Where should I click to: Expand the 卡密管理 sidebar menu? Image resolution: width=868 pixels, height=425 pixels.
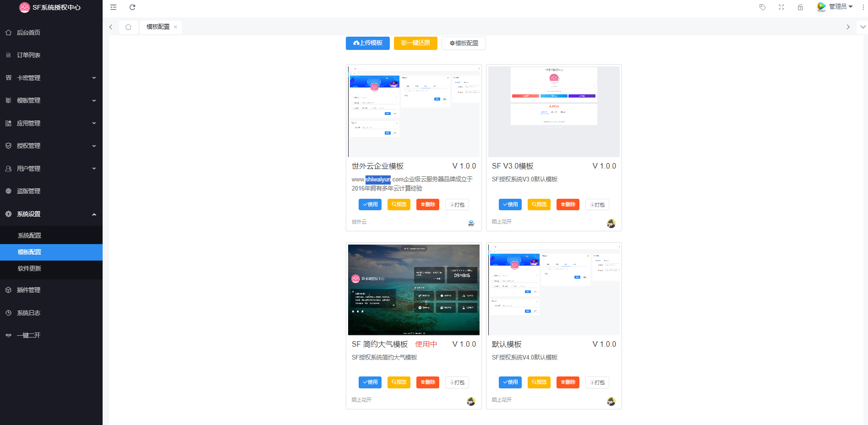click(x=51, y=78)
